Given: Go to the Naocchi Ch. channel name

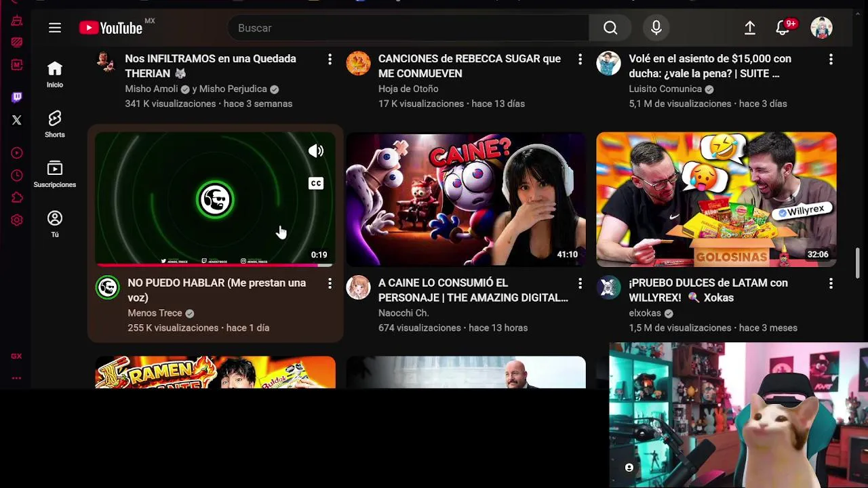Looking at the screenshot, I should coord(403,313).
